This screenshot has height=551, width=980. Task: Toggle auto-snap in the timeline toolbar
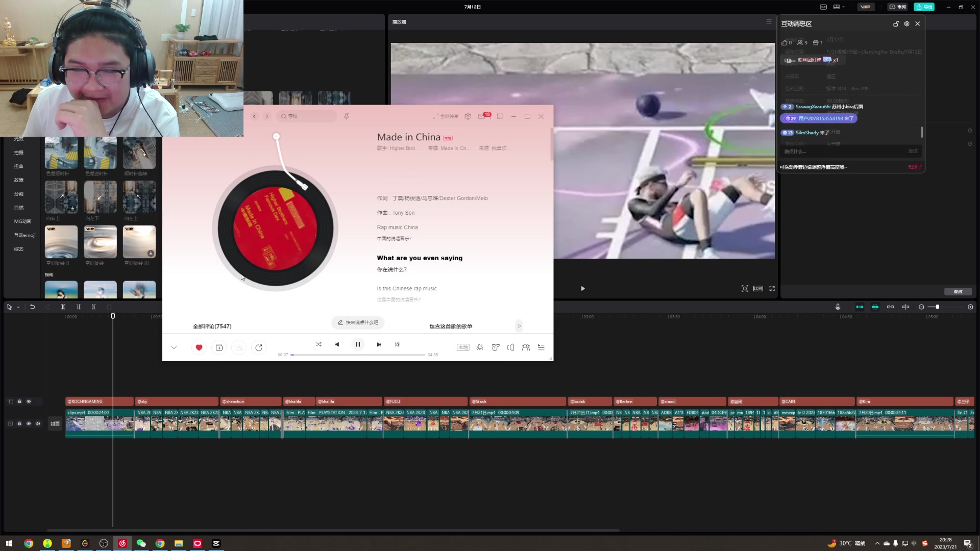[875, 307]
